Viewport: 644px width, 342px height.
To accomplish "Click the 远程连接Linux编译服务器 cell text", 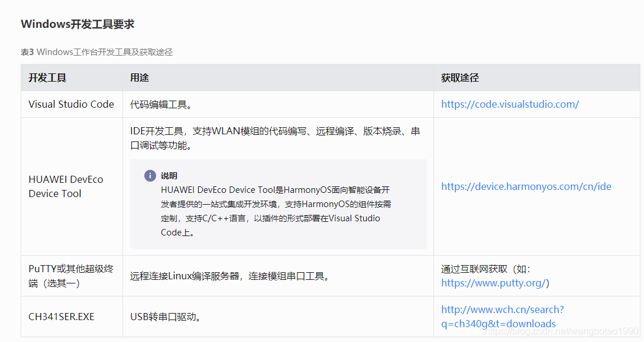I will pyautogui.click(x=231, y=276).
